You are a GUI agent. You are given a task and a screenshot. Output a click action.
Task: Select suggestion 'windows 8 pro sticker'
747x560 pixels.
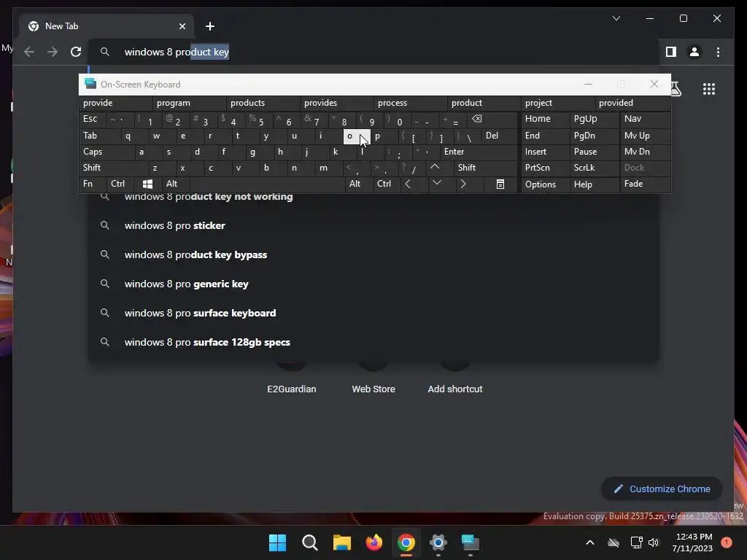point(373,226)
